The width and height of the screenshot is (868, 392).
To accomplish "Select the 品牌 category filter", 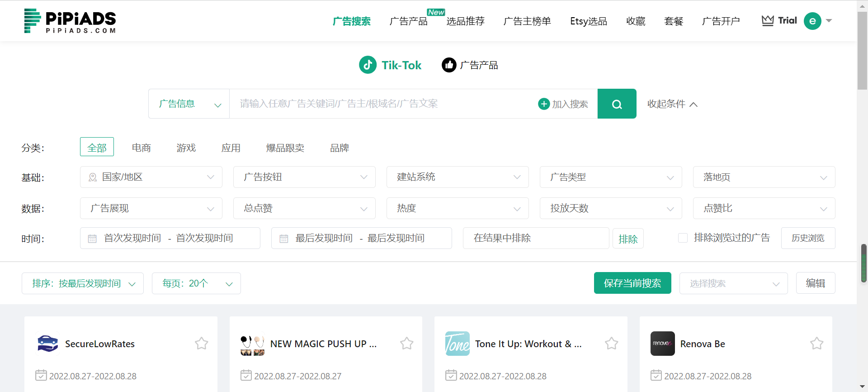I will 340,148.
